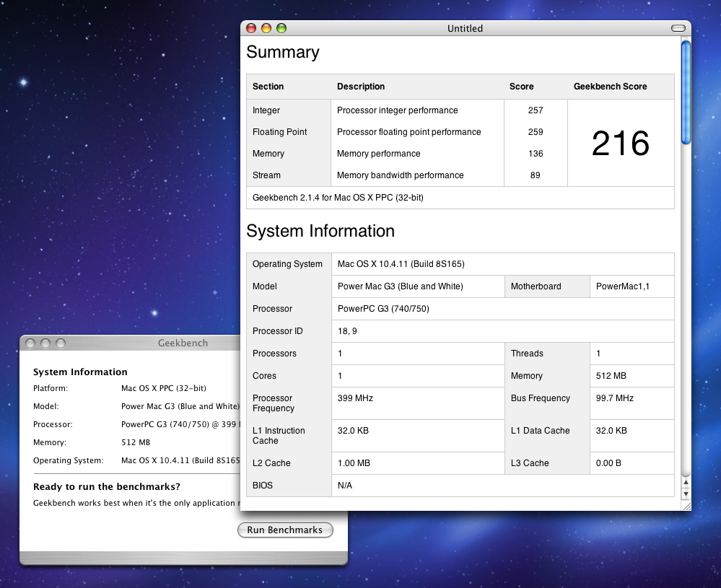The image size is (721, 588).
Task: Click the scroll down arrow in results window
Action: click(x=686, y=494)
